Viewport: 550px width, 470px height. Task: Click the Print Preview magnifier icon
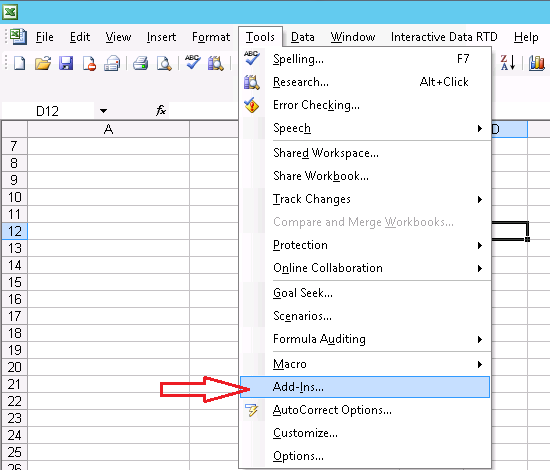pos(164,63)
